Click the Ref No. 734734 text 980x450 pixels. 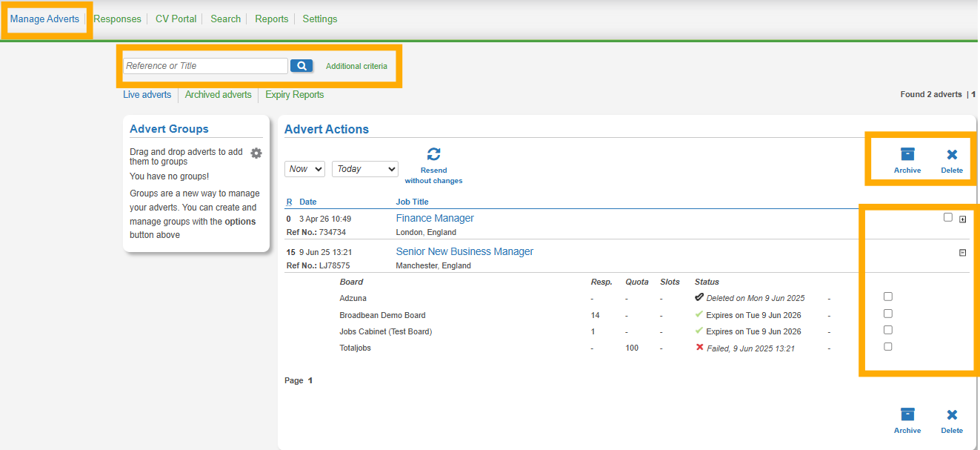pos(316,232)
